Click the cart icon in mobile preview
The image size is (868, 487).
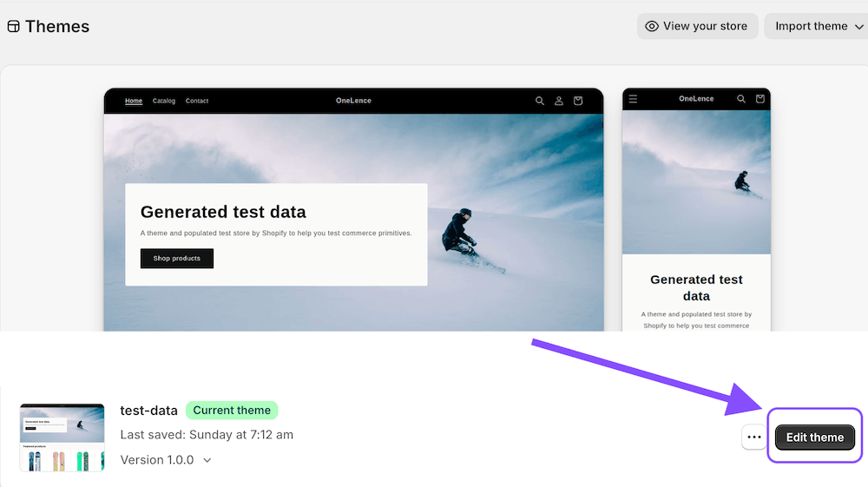tap(760, 99)
